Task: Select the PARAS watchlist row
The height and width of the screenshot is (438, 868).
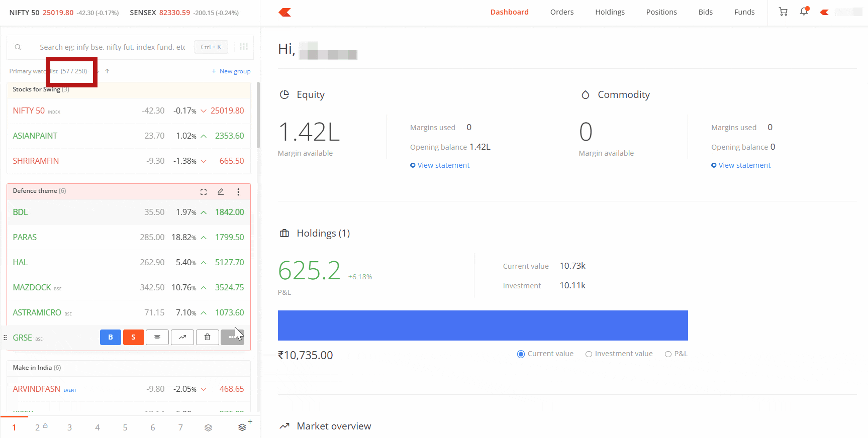Action: [x=129, y=238]
